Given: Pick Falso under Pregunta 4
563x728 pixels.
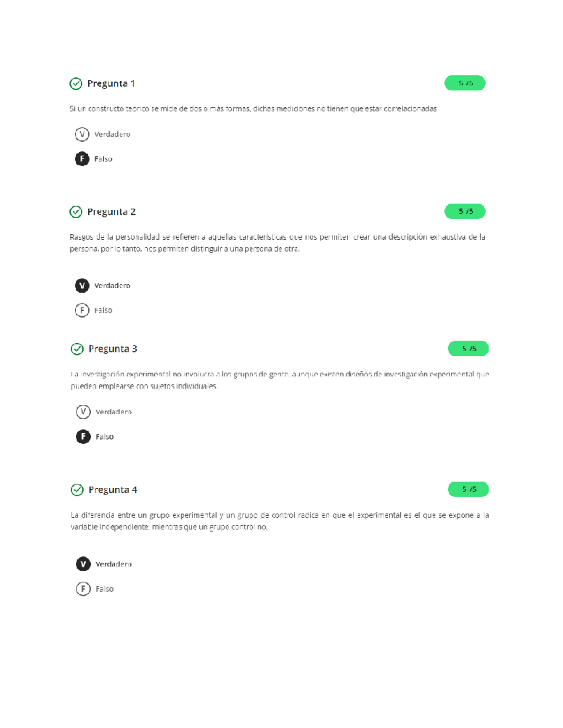Looking at the screenshot, I should [x=83, y=589].
